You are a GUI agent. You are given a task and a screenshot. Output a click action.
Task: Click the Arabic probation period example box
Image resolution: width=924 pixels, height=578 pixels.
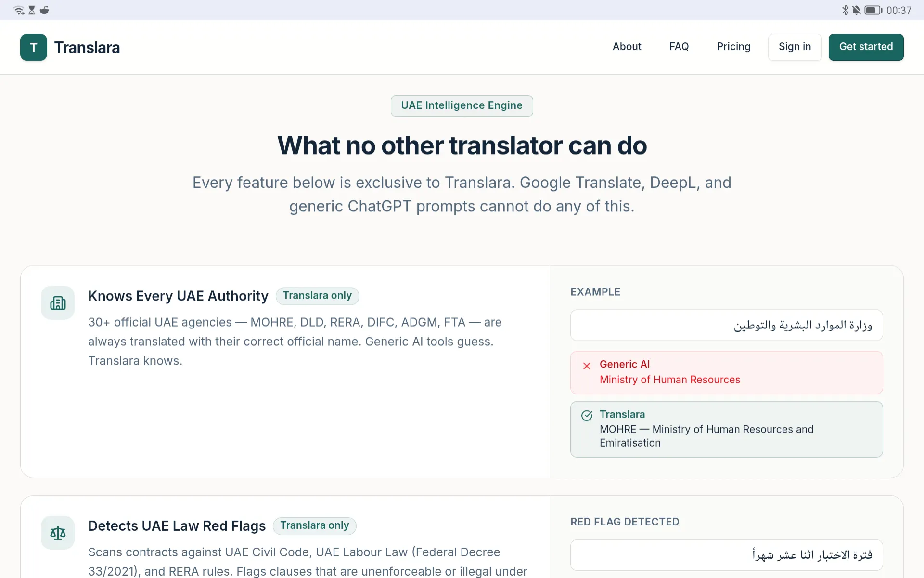pos(726,555)
